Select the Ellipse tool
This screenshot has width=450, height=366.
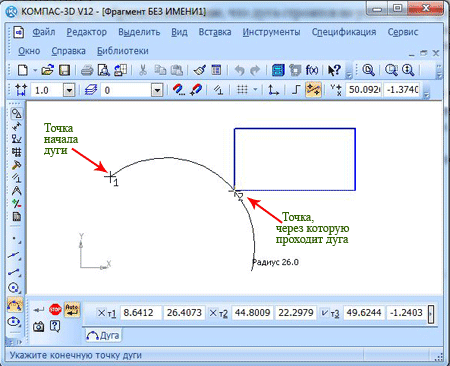point(15,322)
